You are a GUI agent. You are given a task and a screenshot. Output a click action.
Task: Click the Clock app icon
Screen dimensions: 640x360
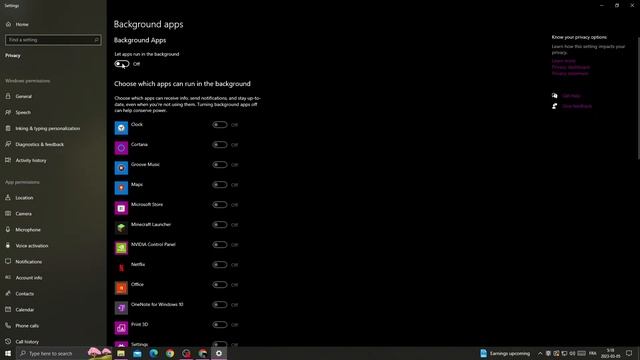pos(121,128)
